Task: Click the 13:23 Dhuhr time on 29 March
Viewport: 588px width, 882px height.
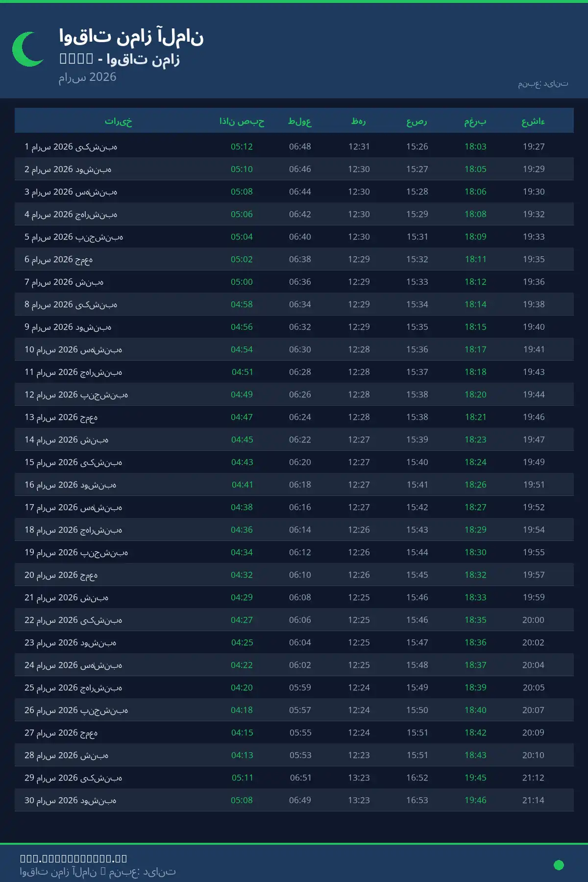Action: point(359,778)
